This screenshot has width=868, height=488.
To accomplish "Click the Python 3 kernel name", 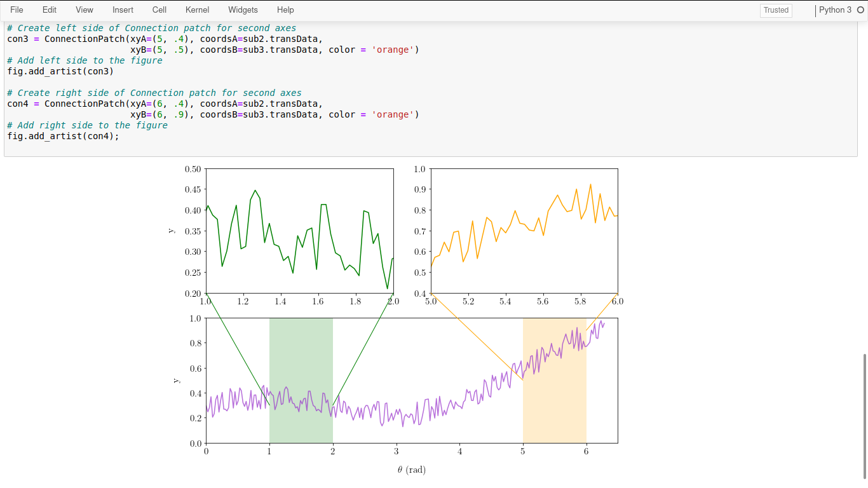I will click(x=835, y=10).
